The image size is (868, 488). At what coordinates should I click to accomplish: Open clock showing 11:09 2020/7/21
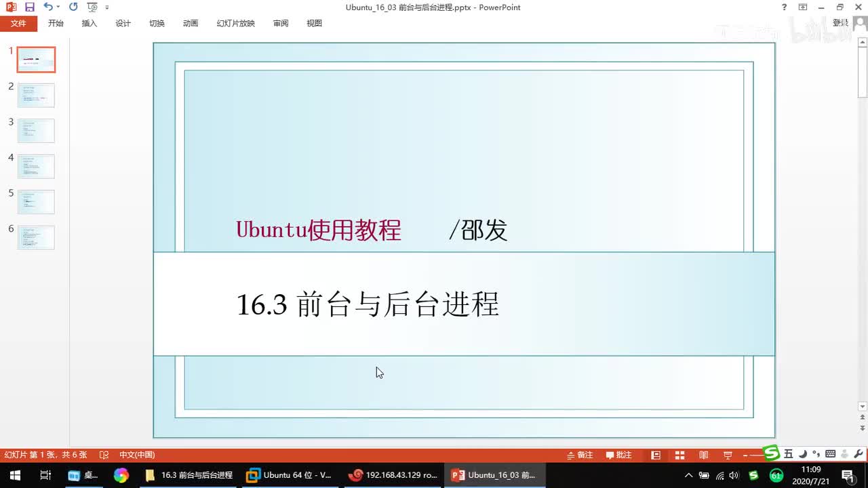[x=811, y=475]
